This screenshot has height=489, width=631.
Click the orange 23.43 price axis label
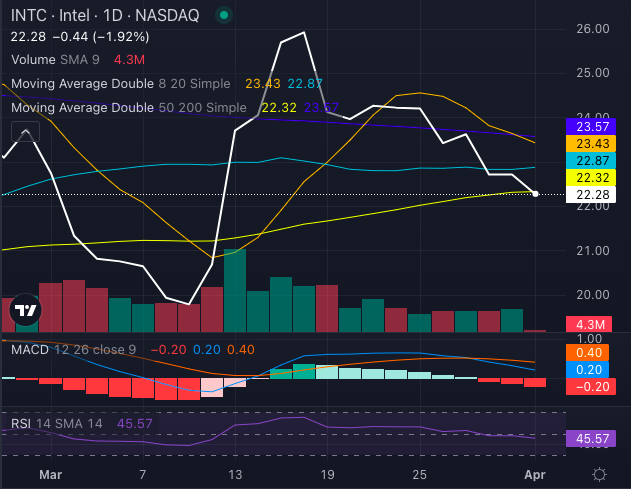point(597,144)
